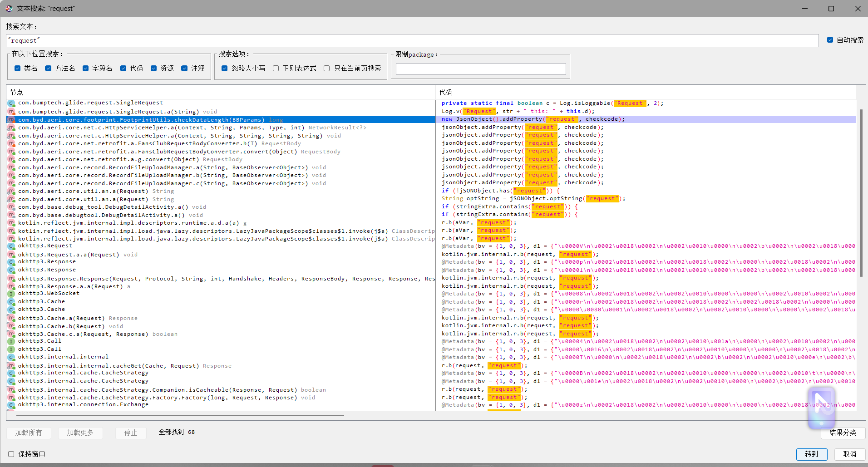Click method icon of RecordFileUploadManager.a row

click(11, 167)
